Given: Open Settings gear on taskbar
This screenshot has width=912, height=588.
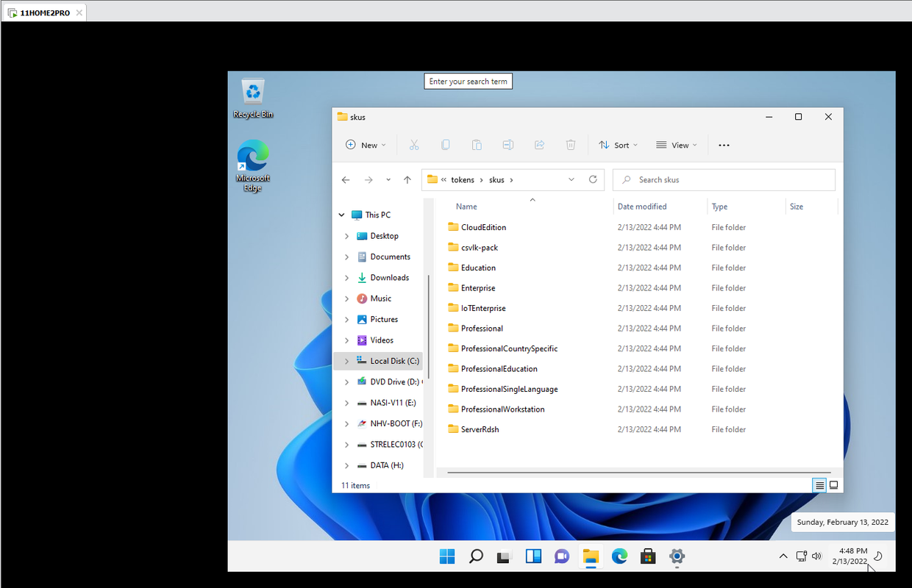Looking at the screenshot, I should 677,556.
